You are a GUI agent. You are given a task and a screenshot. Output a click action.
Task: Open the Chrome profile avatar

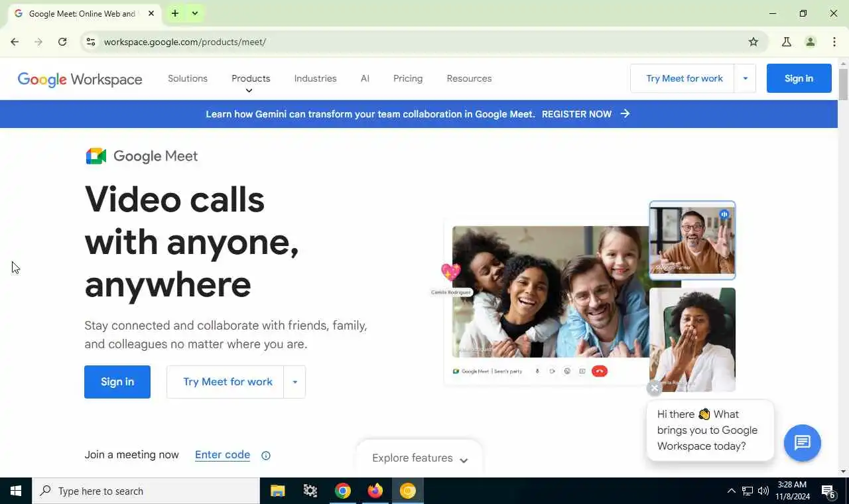(811, 42)
